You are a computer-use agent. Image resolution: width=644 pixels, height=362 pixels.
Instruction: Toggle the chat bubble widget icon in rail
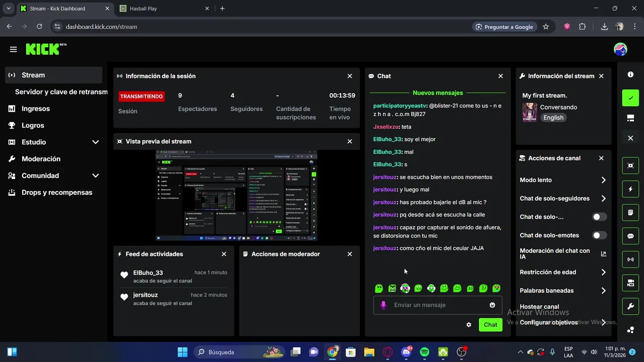click(630, 236)
